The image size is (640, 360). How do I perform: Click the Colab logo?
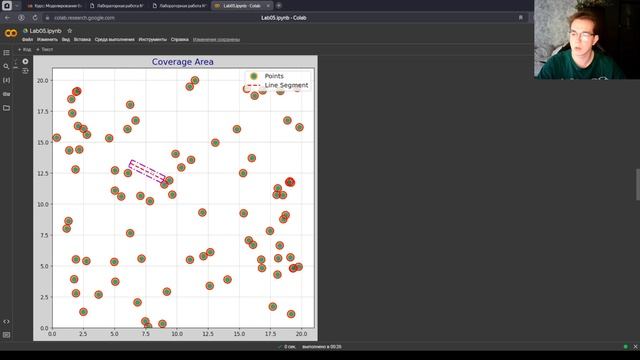11,33
